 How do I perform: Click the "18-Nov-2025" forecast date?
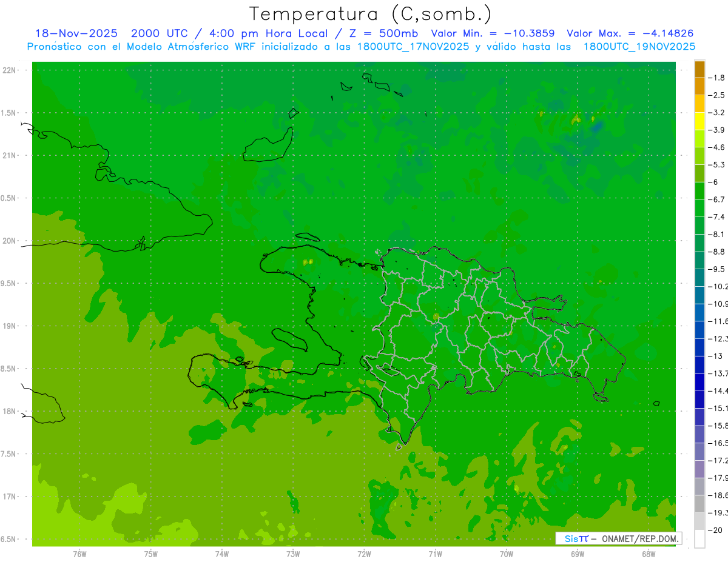(76, 33)
